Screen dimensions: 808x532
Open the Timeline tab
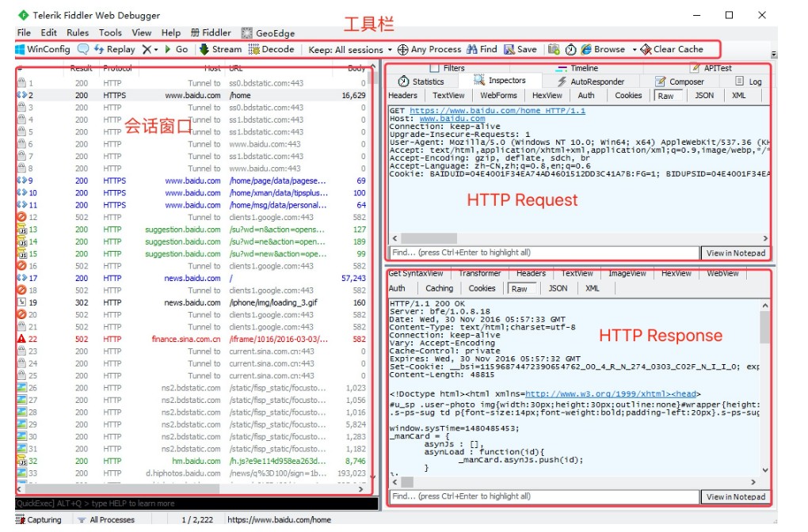(577, 68)
